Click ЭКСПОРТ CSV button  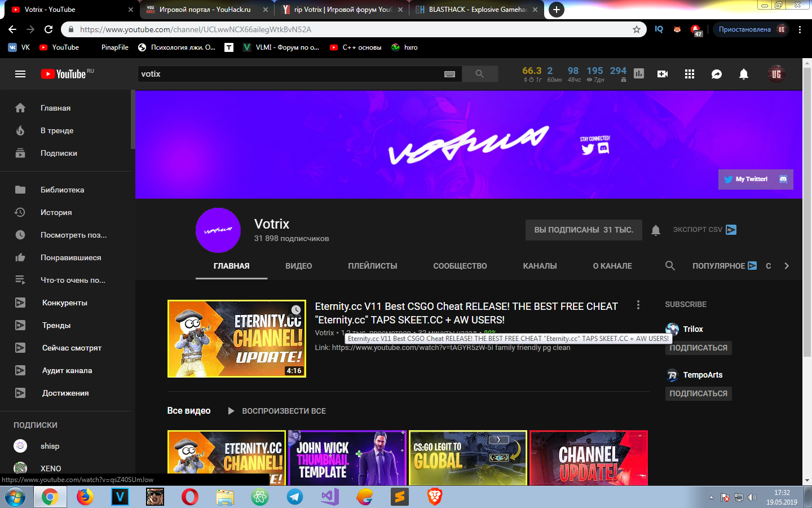pyautogui.click(x=704, y=230)
